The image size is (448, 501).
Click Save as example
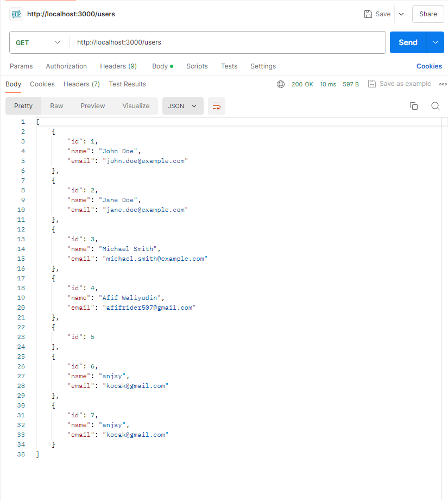(x=400, y=84)
